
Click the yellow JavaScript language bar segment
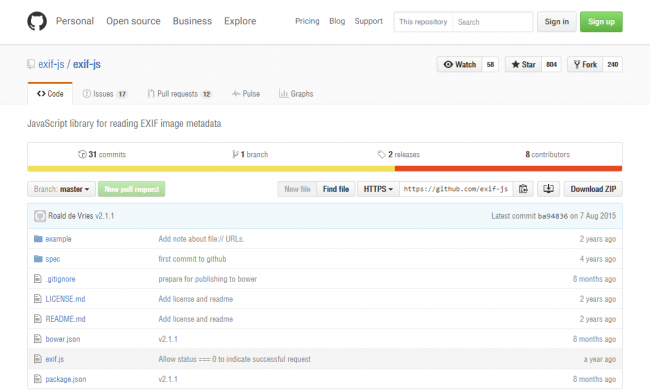[211, 169]
